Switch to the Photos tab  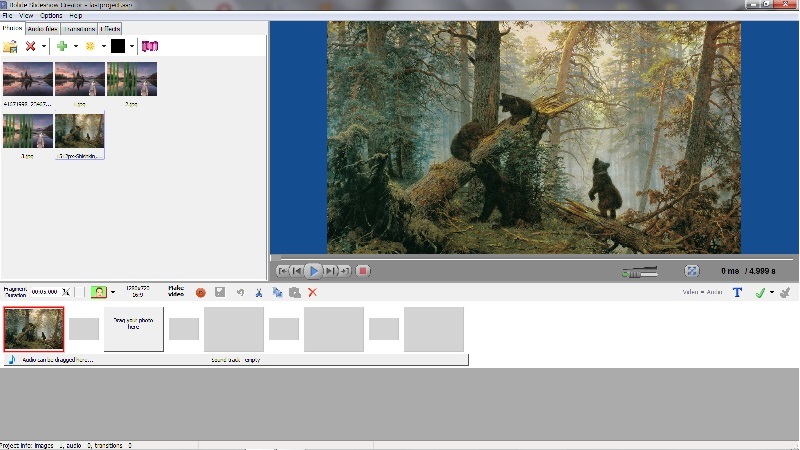(x=12, y=28)
